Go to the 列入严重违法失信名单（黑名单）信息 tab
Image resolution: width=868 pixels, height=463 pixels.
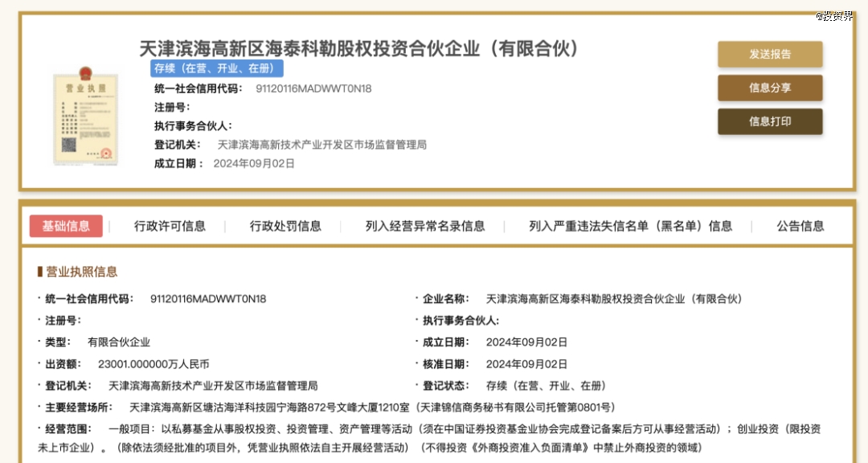(x=631, y=226)
